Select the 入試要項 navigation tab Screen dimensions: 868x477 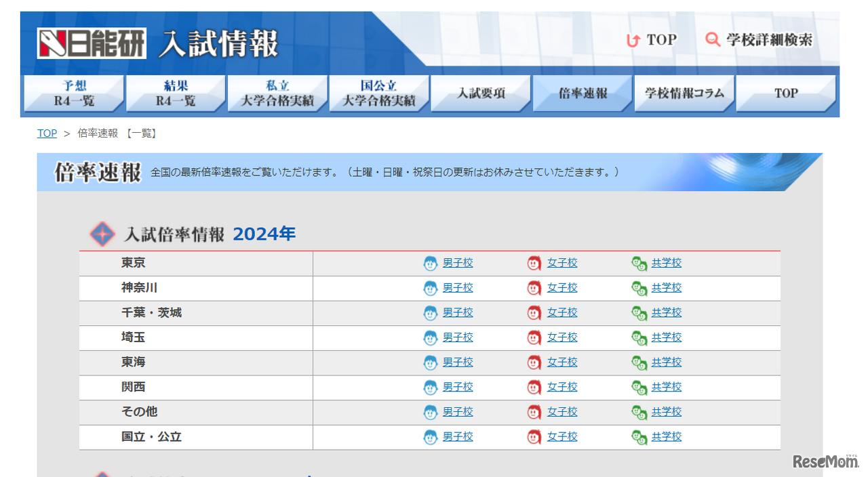coord(481,94)
